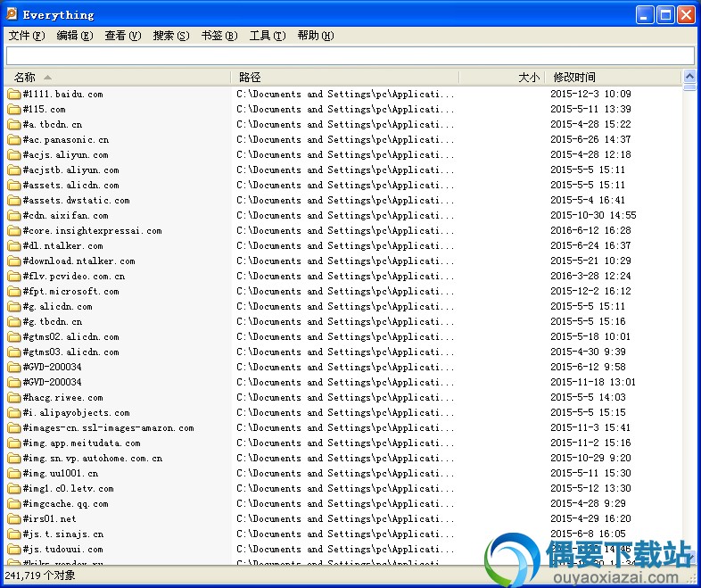Select folder icon of #assets.alicdn.com
Image resolution: width=701 pixels, height=588 pixels.
pos(14,185)
